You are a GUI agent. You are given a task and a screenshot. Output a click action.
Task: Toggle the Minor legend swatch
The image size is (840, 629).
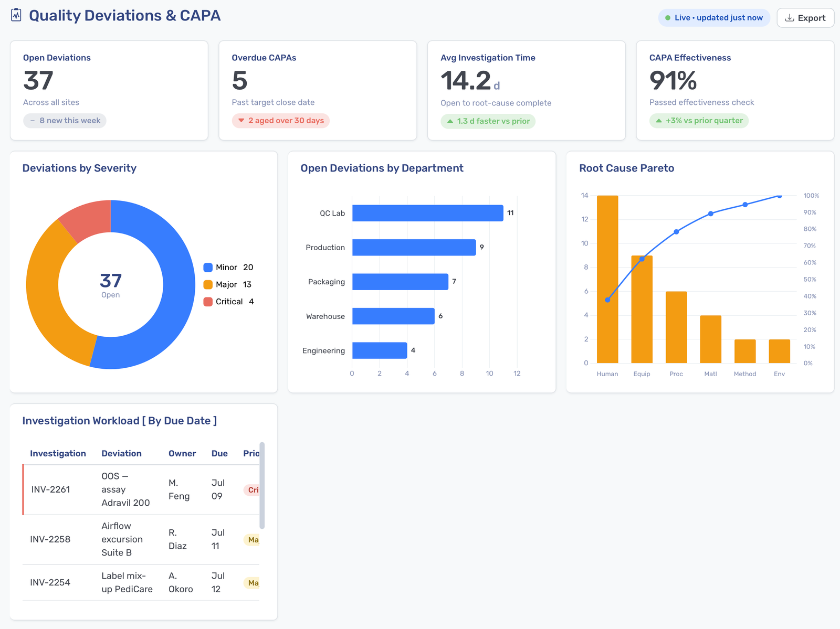coord(208,268)
